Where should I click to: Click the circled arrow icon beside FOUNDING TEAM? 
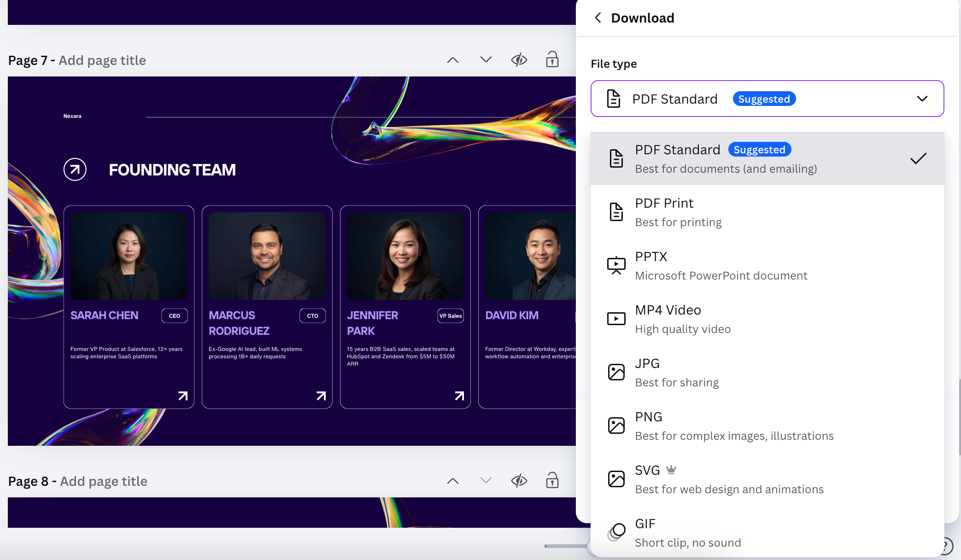tap(75, 169)
